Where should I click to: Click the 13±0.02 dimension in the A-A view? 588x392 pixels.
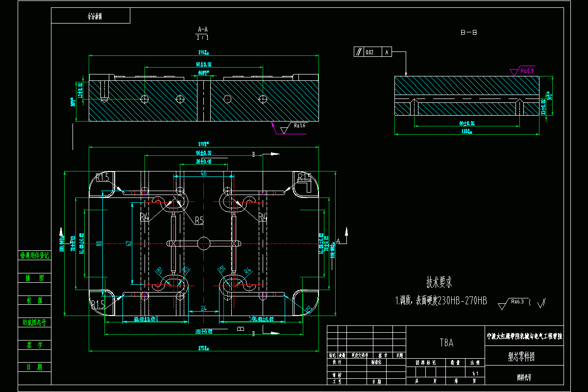(x=80, y=91)
